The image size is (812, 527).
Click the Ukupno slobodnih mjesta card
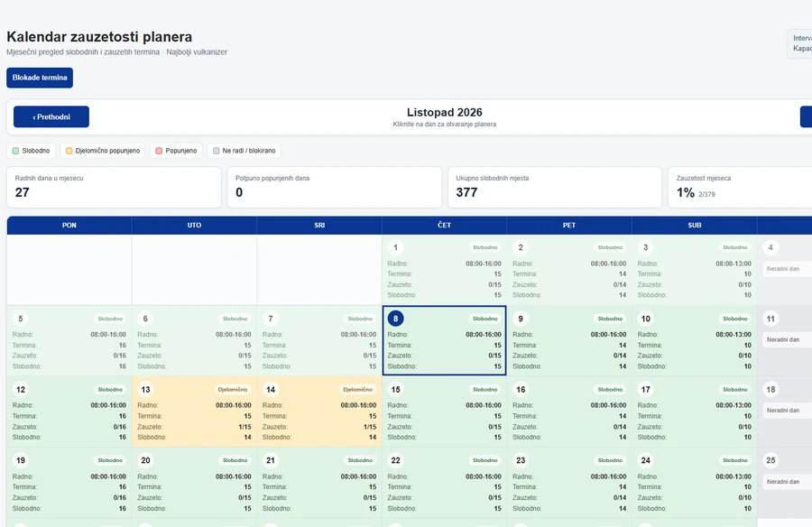coord(555,187)
